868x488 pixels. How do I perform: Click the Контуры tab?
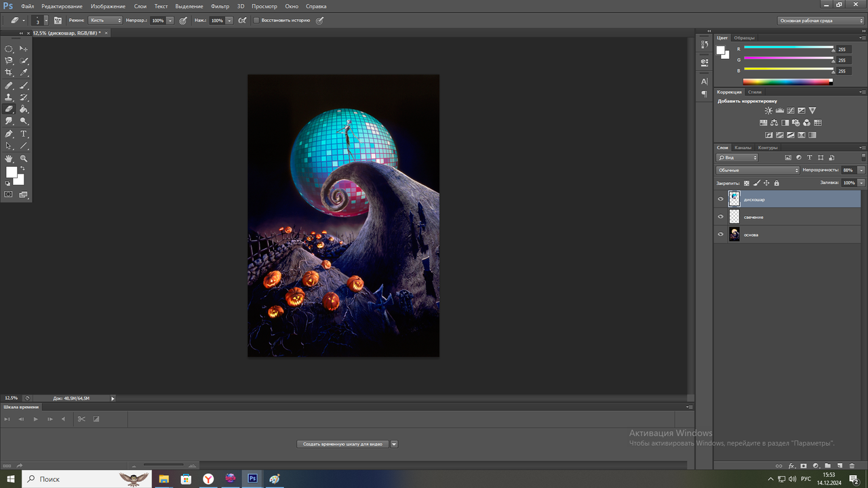pos(768,148)
